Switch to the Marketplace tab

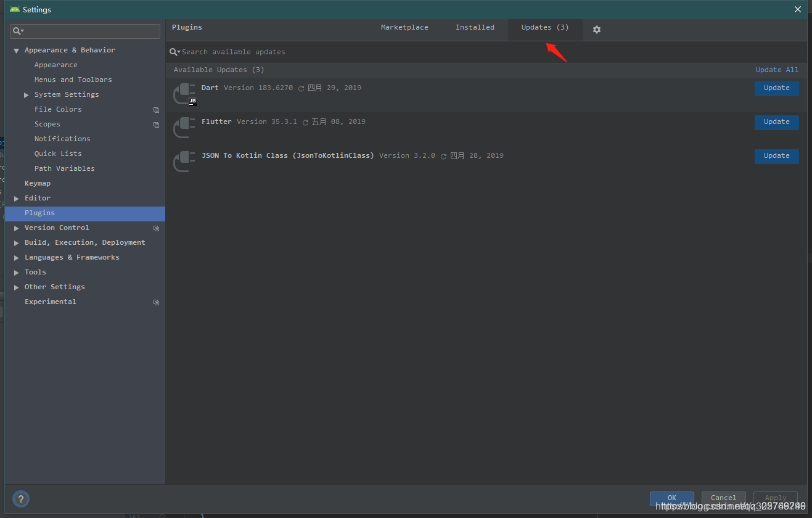404,28
